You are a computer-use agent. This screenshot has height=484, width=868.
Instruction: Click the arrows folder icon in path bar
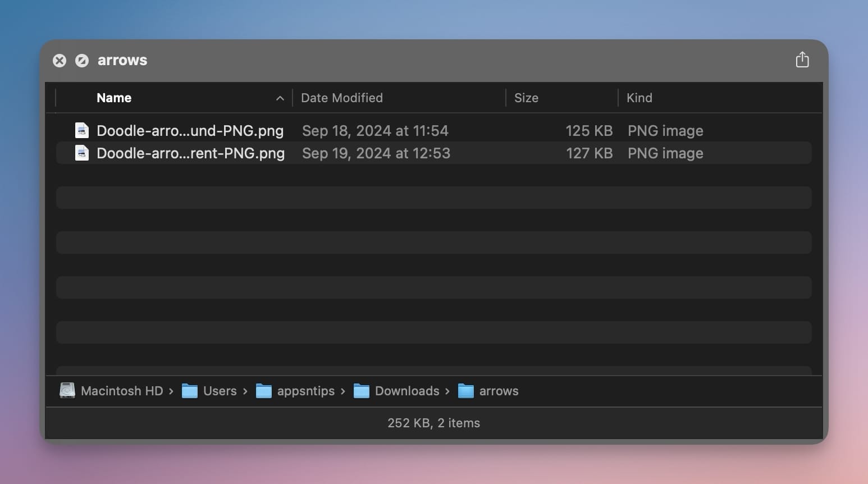(465, 390)
